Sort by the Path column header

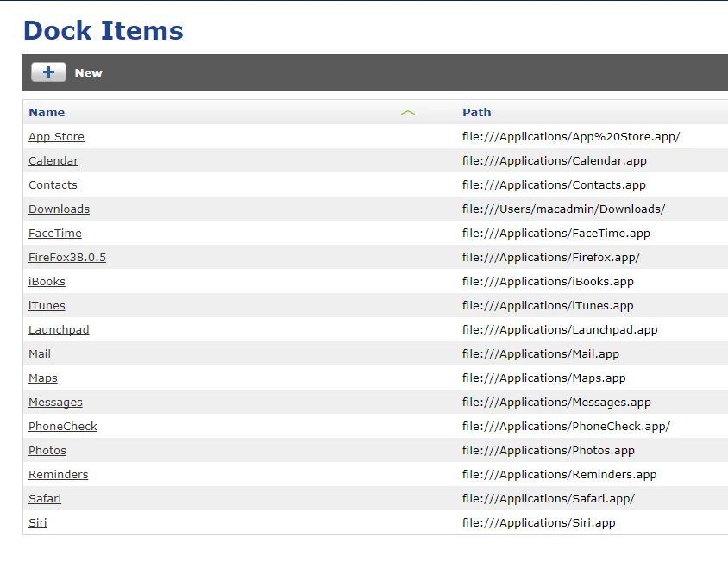tap(476, 112)
